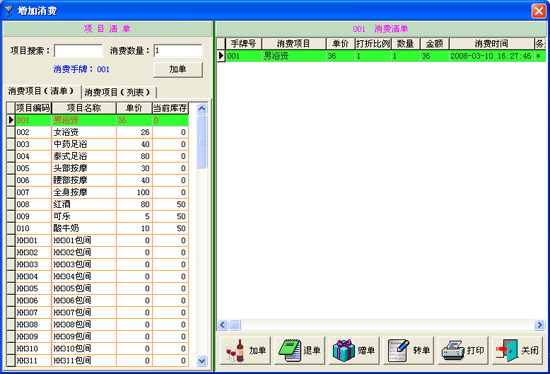Click the wine bottle 加单 icon
The height and width of the screenshot is (374, 550).
click(x=235, y=350)
